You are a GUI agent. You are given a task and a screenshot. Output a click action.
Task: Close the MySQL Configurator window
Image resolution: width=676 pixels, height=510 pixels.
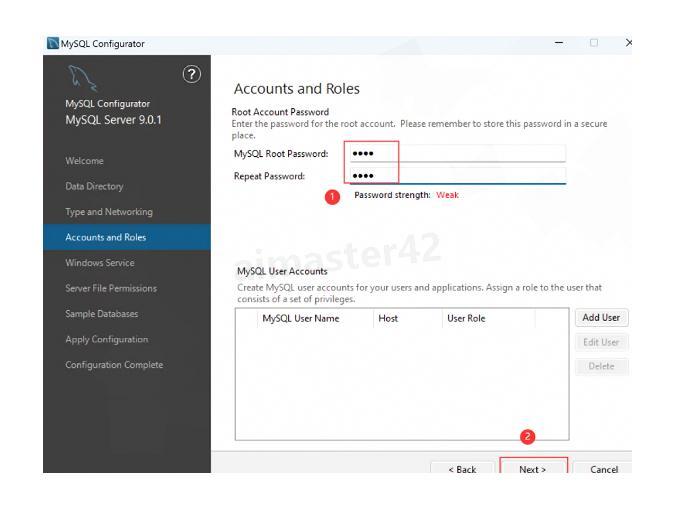[629, 43]
